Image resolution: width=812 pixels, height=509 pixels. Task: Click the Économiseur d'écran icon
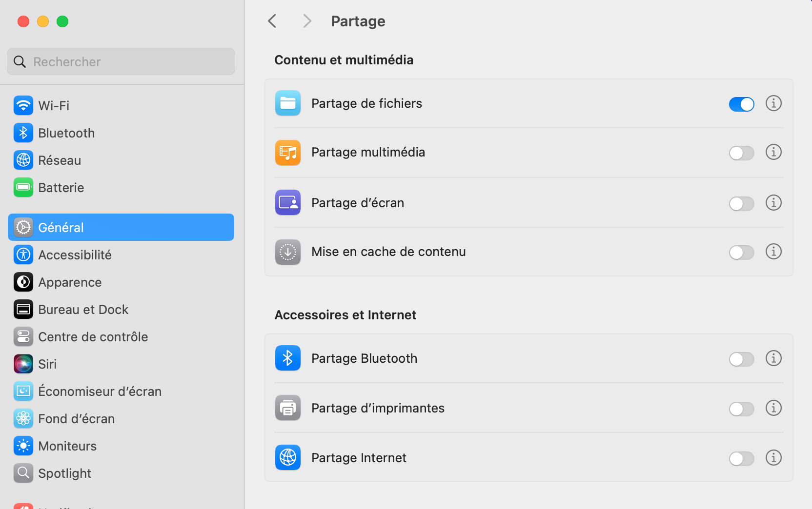click(23, 391)
